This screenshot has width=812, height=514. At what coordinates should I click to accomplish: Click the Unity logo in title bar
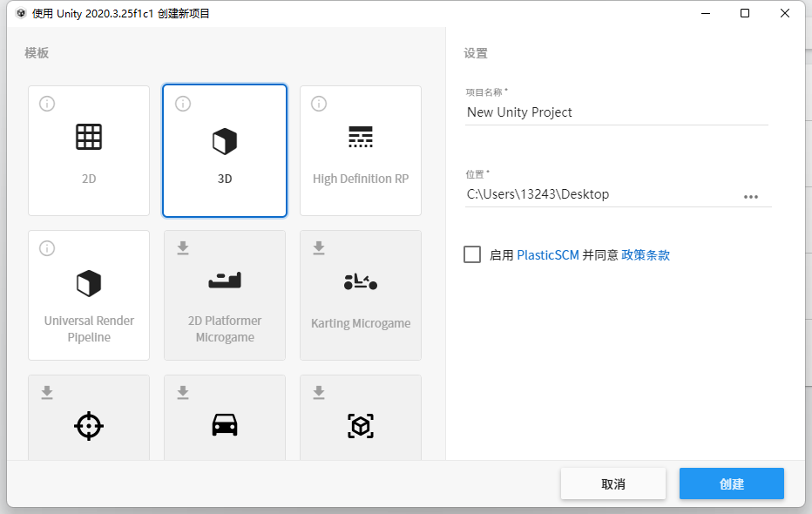pos(21,13)
